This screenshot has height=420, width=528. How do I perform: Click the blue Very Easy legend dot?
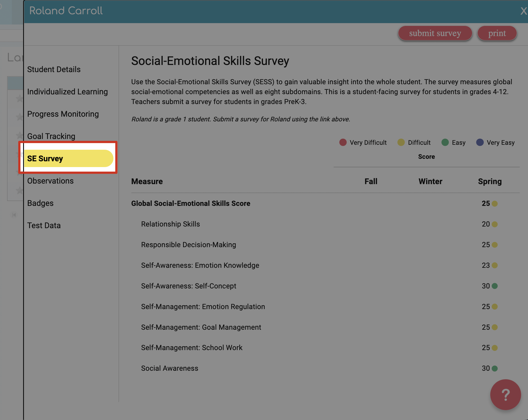coord(480,142)
